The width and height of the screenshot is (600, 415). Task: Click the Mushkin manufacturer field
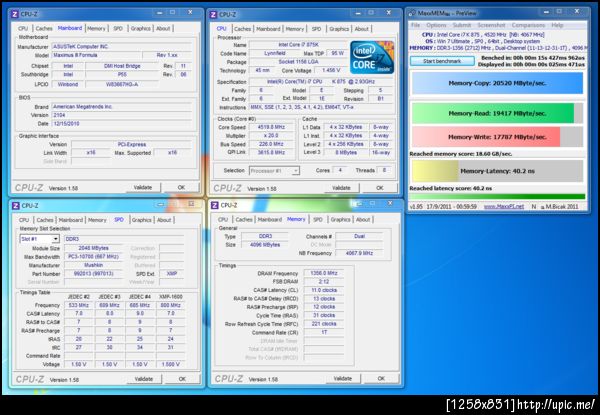click(x=93, y=265)
